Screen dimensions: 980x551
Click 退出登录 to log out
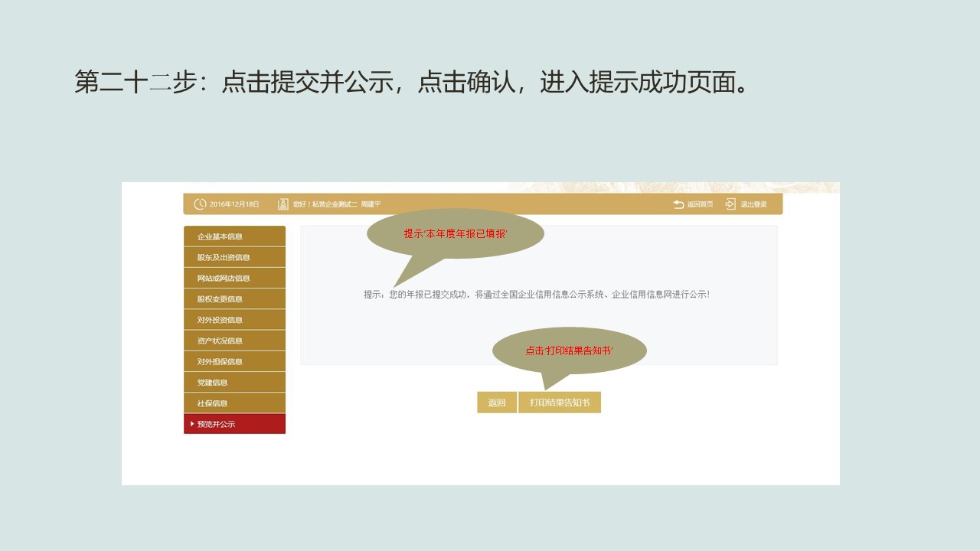754,204
